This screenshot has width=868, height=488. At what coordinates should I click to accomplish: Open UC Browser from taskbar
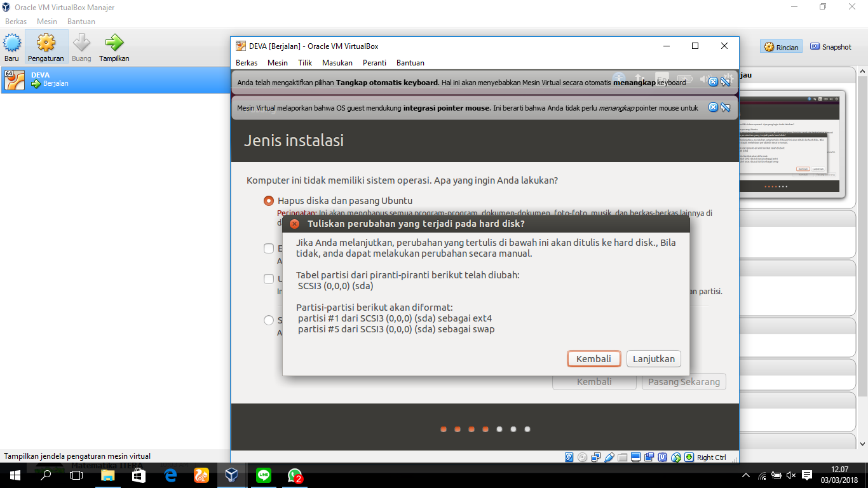201,475
